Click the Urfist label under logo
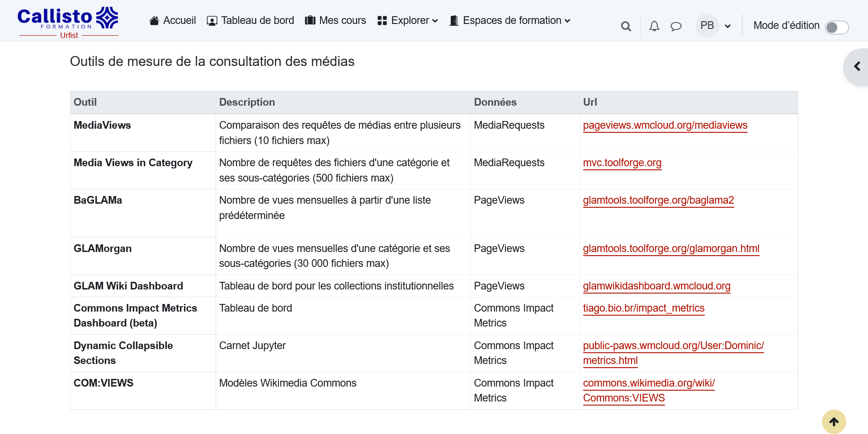 (x=69, y=35)
